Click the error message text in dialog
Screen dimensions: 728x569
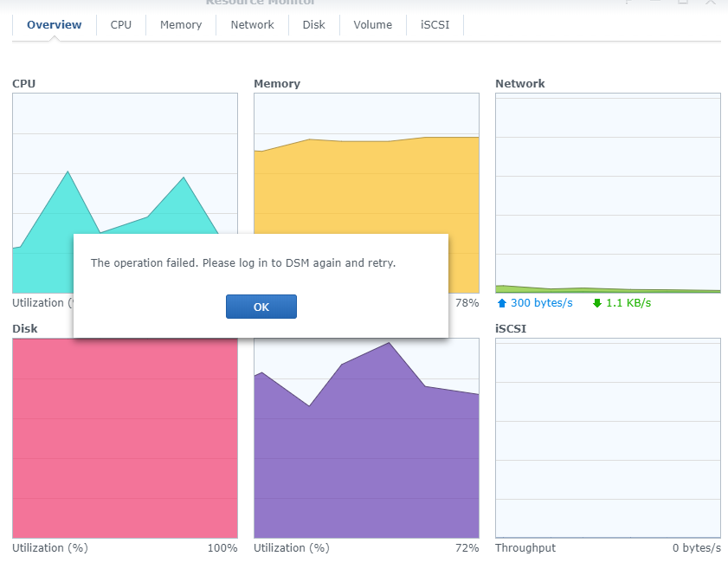[x=243, y=262]
